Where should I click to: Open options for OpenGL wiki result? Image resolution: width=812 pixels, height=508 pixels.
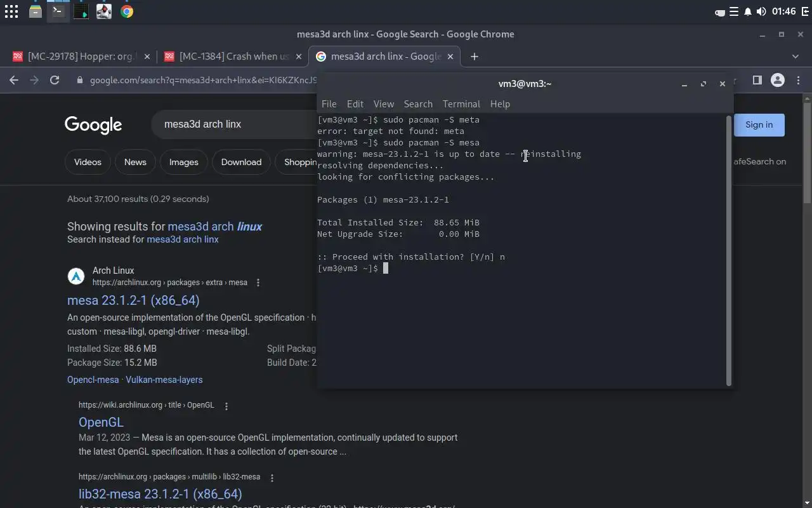pyautogui.click(x=226, y=406)
